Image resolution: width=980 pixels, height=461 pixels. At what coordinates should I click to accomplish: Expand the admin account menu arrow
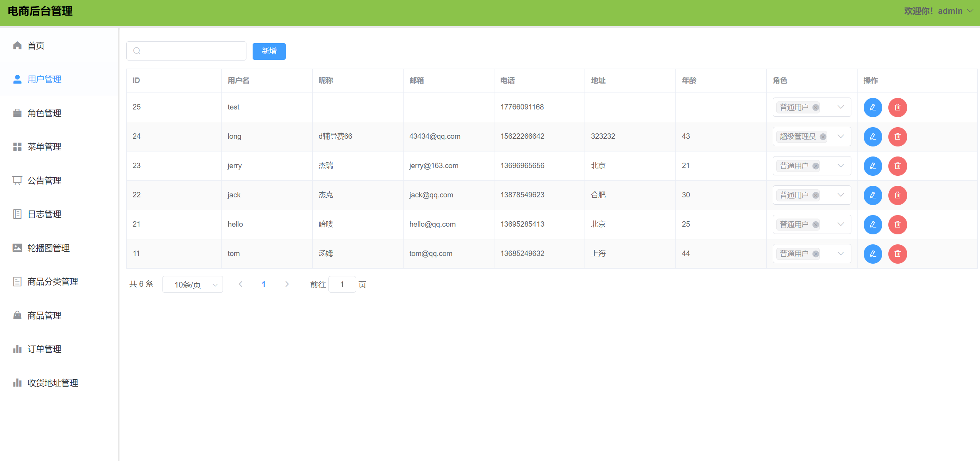[x=970, y=11]
